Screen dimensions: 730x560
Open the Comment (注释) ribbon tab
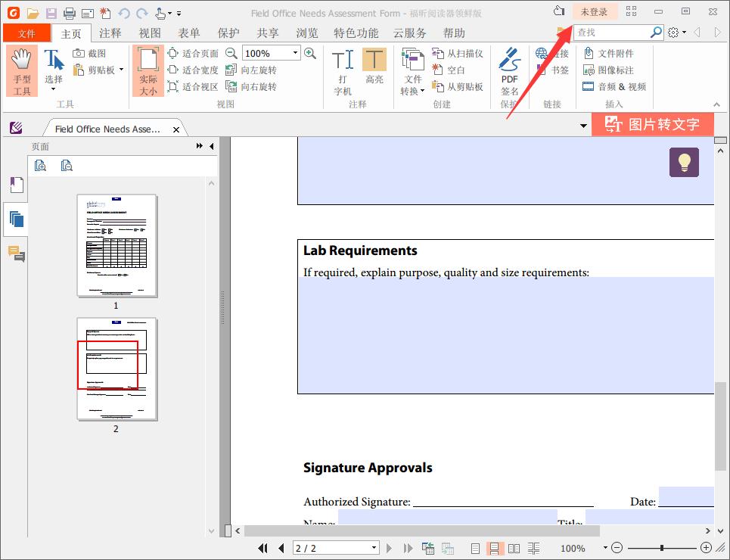pos(110,33)
